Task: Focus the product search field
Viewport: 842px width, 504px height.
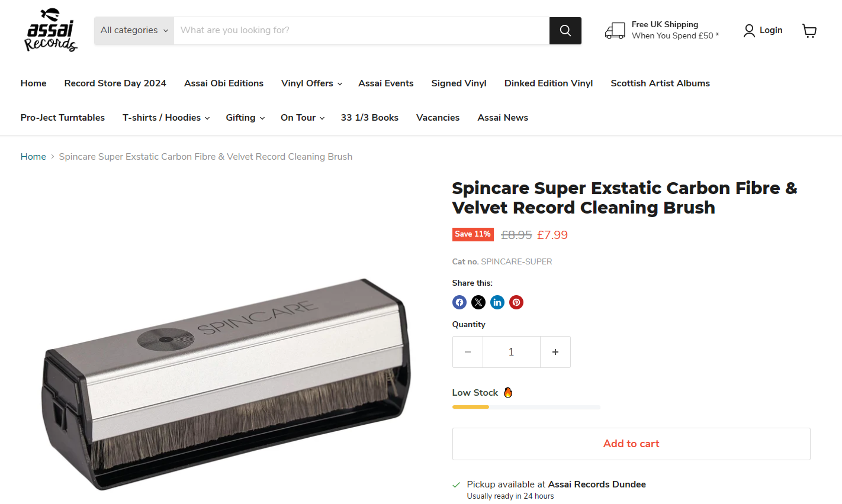Action: [361, 31]
